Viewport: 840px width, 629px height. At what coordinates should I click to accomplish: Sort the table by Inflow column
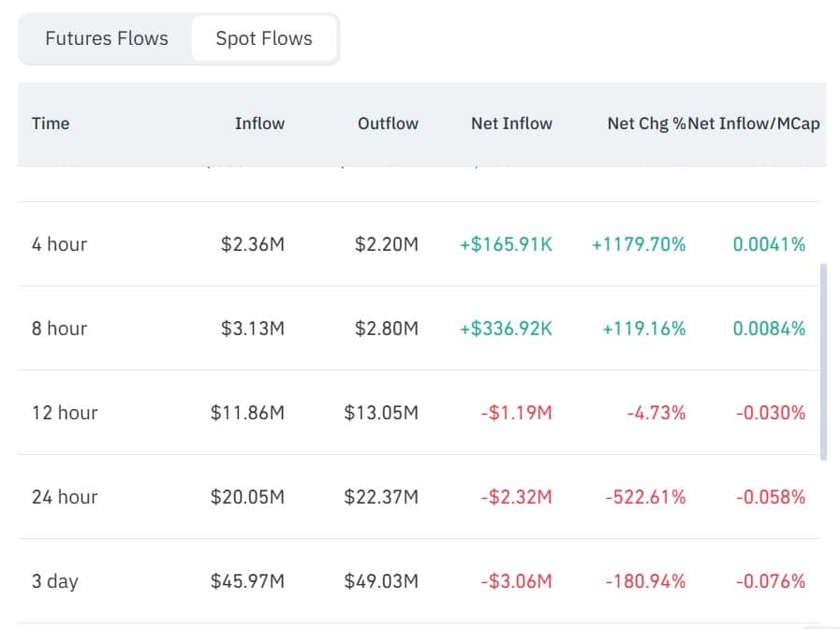259,123
